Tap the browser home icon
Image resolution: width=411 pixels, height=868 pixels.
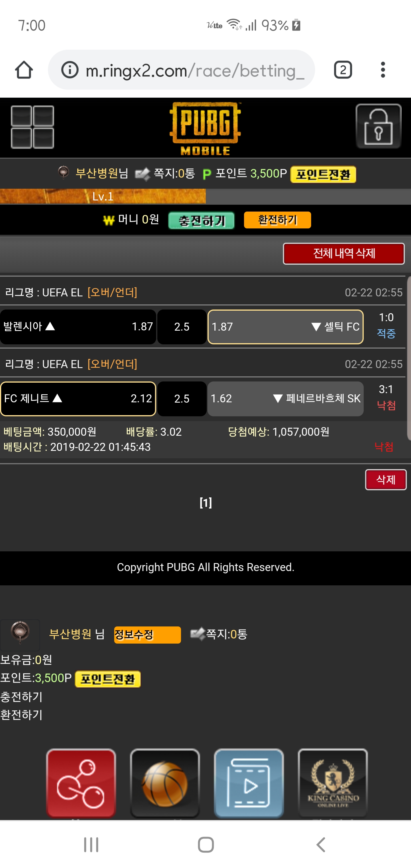pos(24,70)
